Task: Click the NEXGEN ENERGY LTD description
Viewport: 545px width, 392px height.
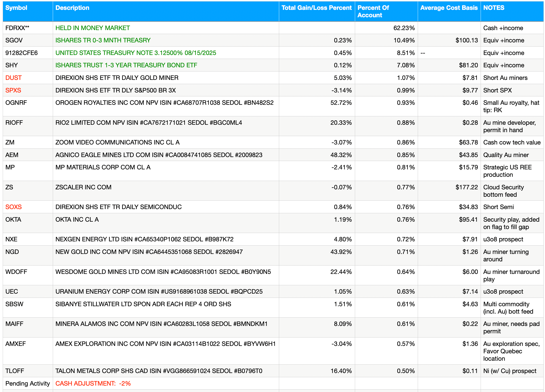Action: [144, 239]
